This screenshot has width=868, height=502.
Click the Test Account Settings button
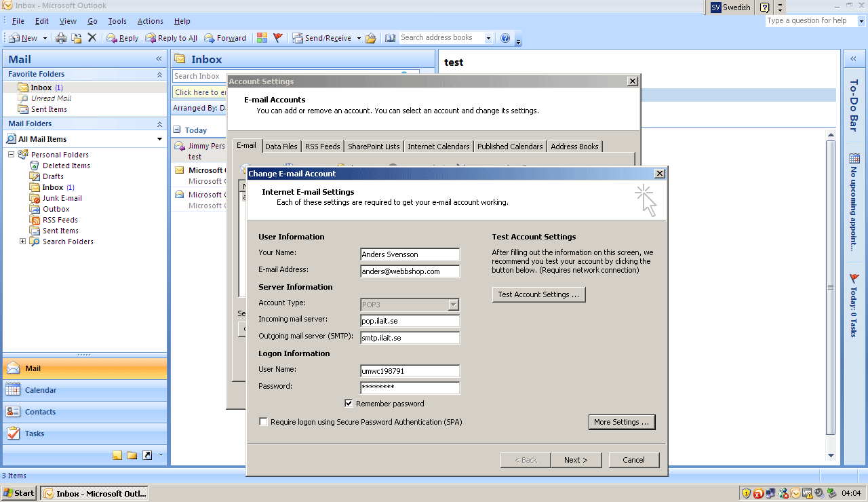tap(538, 294)
